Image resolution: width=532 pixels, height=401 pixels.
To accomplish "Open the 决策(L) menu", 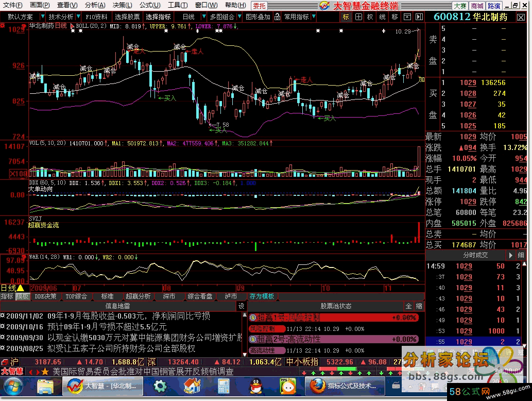I will 123,5.
